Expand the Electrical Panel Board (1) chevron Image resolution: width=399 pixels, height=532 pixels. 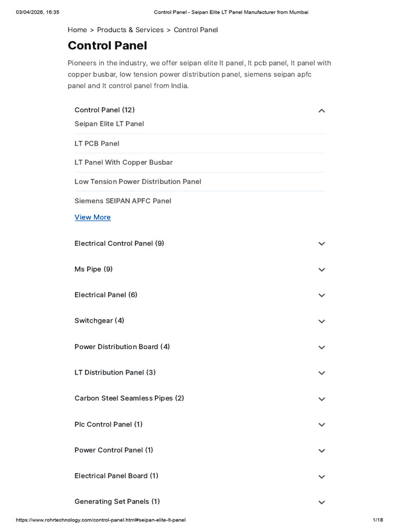click(322, 477)
